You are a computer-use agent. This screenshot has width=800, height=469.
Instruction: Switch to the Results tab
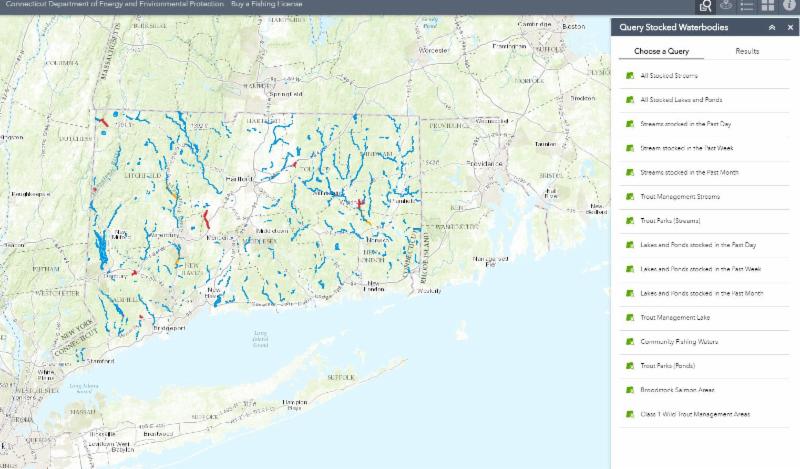[x=747, y=51]
